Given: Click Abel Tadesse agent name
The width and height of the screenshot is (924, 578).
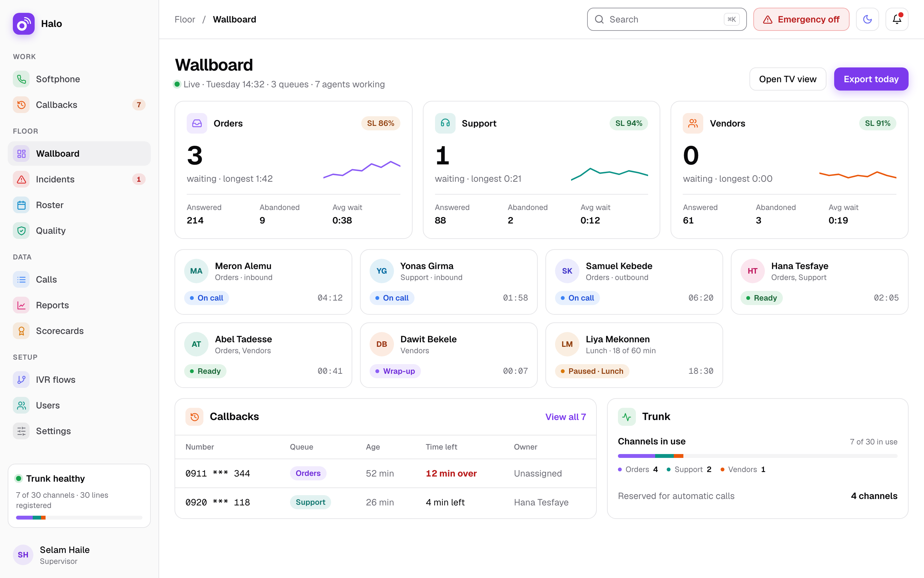Looking at the screenshot, I should coord(243,339).
